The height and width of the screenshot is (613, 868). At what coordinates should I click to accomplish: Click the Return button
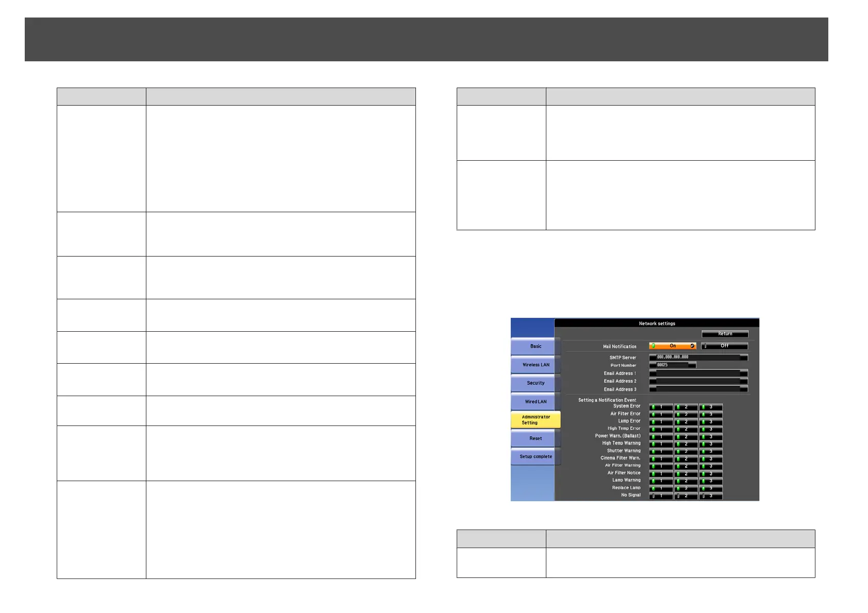(x=725, y=334)
